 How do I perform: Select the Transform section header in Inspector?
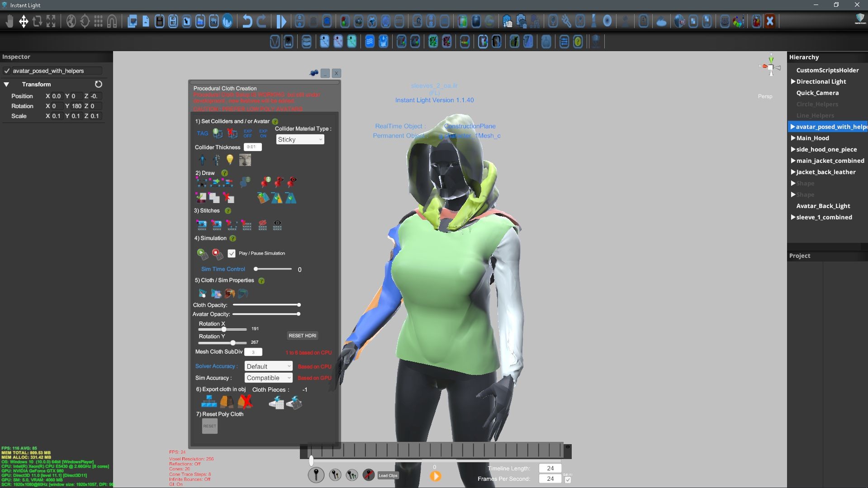(x=36, y=84)
